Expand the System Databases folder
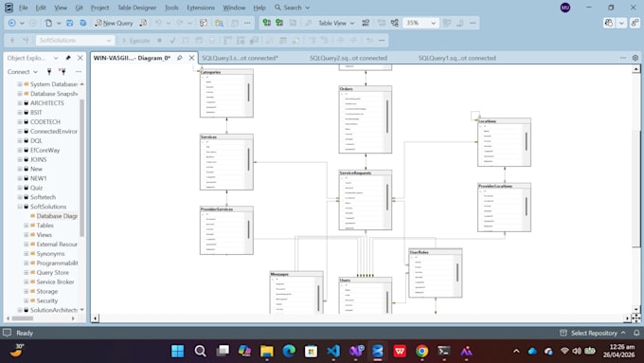The width and height of the screenshot is (644, 363). 19,83
